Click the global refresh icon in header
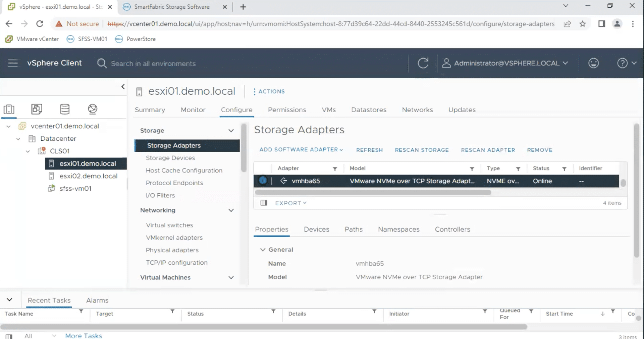The image size is (644, 339). point(423,63)
